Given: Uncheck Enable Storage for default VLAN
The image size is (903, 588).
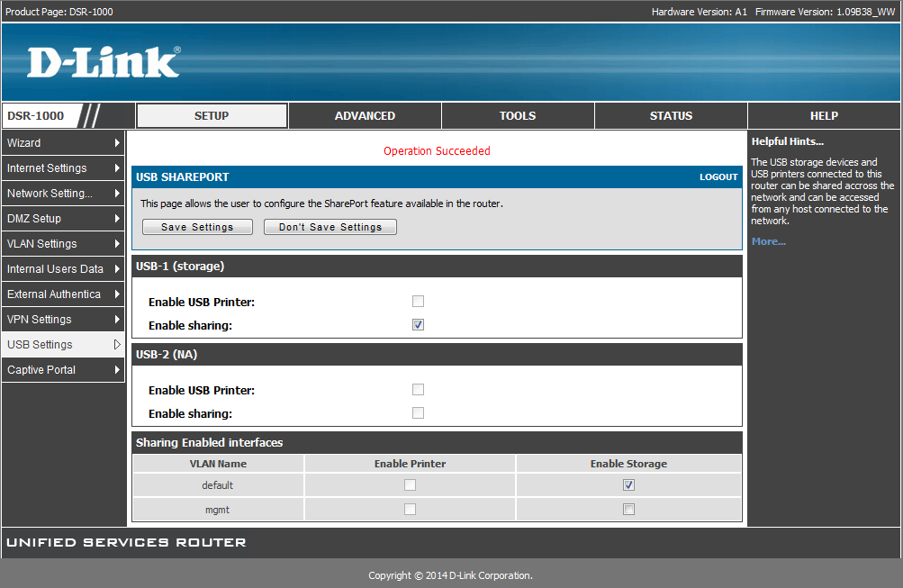Looking at the screenshot, I should (629, 485).
